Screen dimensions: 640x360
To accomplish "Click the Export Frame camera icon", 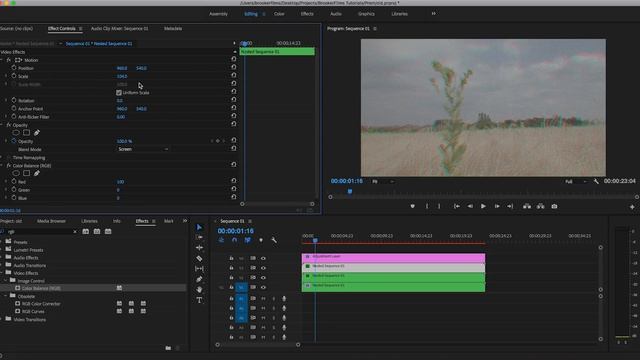I will click(x=554, y=207).
